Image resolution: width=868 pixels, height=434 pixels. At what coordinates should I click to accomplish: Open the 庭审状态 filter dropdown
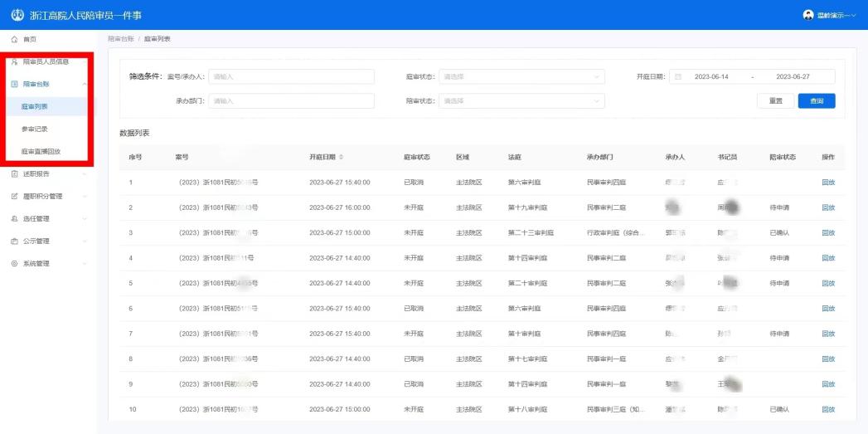pos(521,77)
